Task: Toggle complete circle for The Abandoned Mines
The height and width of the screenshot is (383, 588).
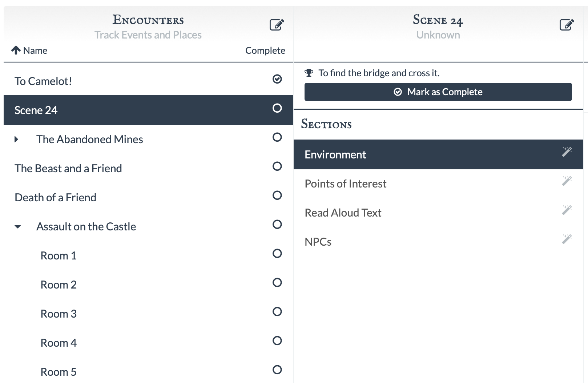Action: point(277,137)
